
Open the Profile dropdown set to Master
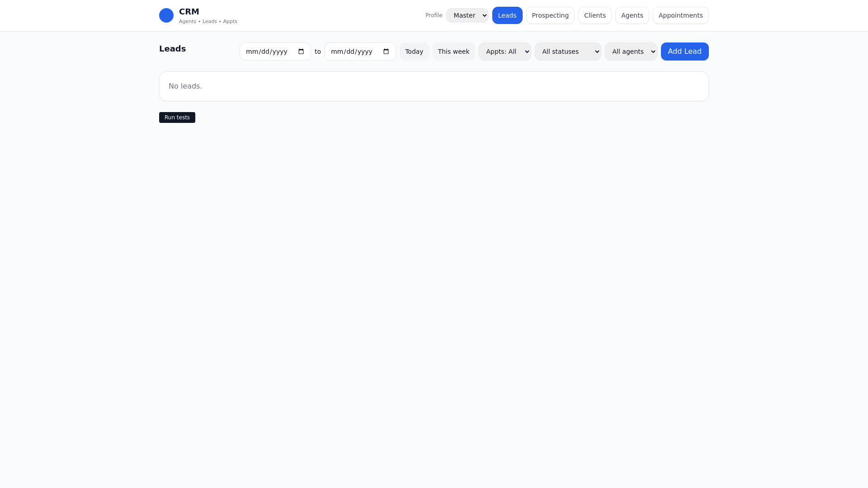click(x=467, y=15)
